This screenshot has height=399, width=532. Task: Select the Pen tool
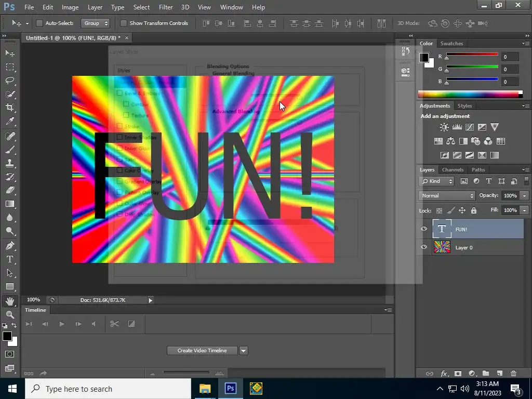point(10,245)
